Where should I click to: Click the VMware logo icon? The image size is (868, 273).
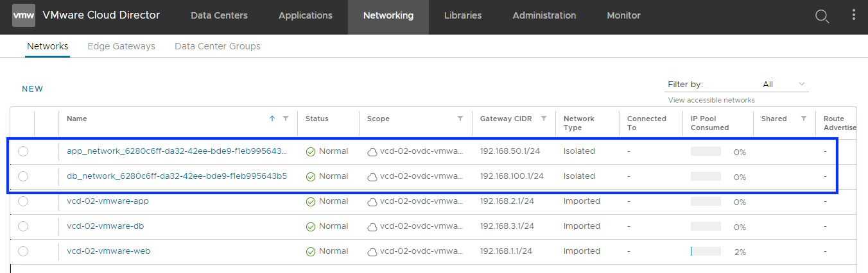(24, 15)
